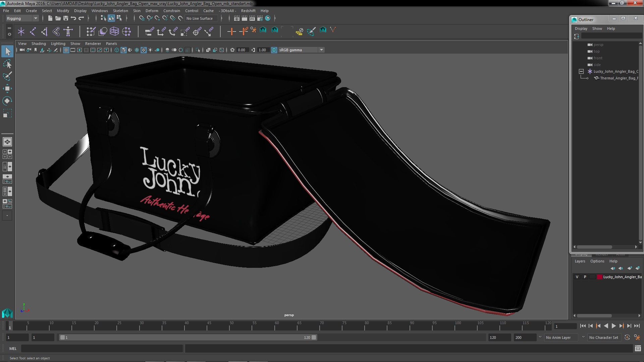Activate the Select tool arrow in toolbox
The image size is (644, 362).
click(x=7, y=51)
